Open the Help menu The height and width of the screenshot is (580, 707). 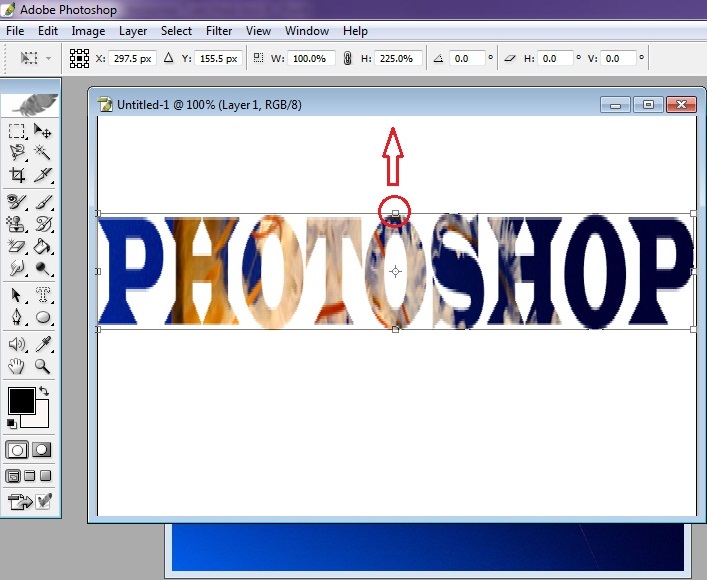355,31
